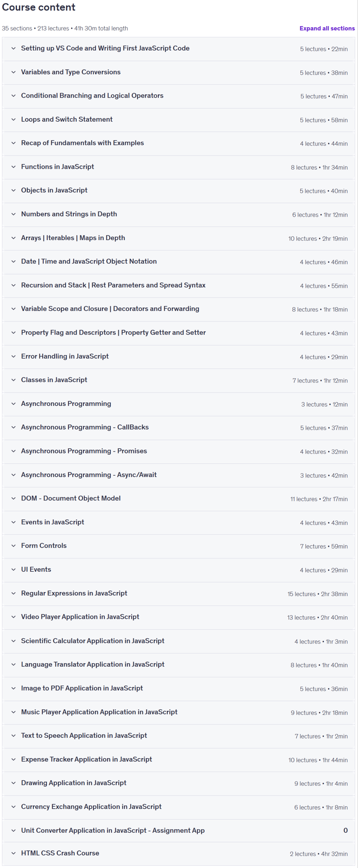Expand chevron for Loops and Switch Statement
The width and height of the screenshot is (358, 868).
[14, 119]
